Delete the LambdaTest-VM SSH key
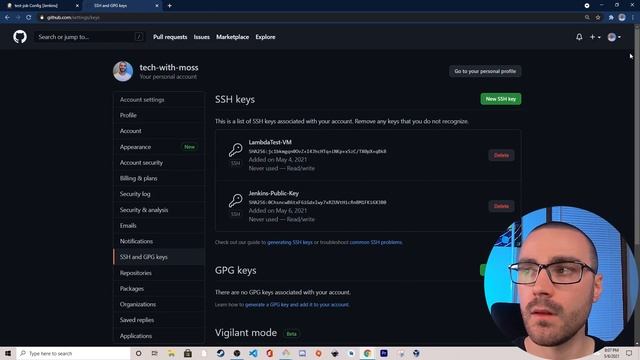Screen dimensions: 640x360 [x=501, y=155]
